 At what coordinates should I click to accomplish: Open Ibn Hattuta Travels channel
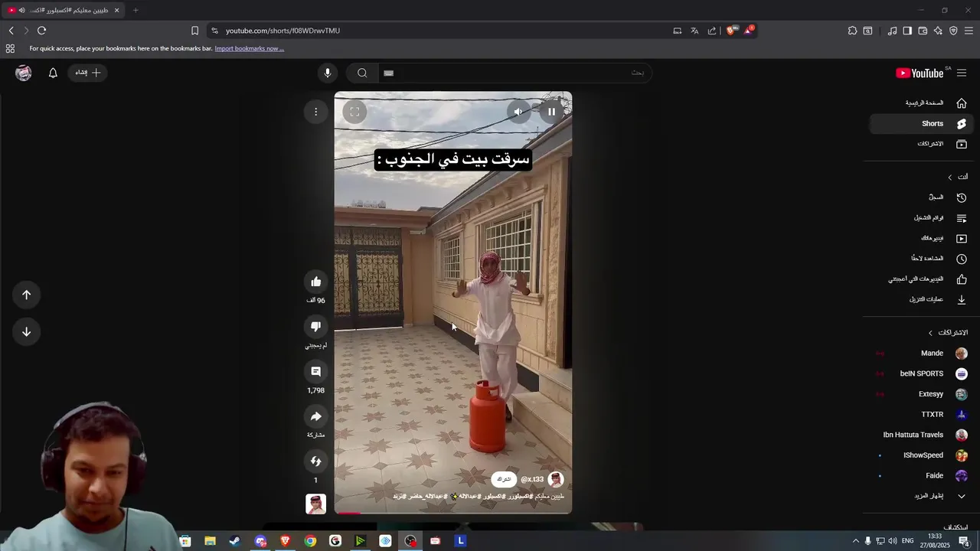(922, 435)
